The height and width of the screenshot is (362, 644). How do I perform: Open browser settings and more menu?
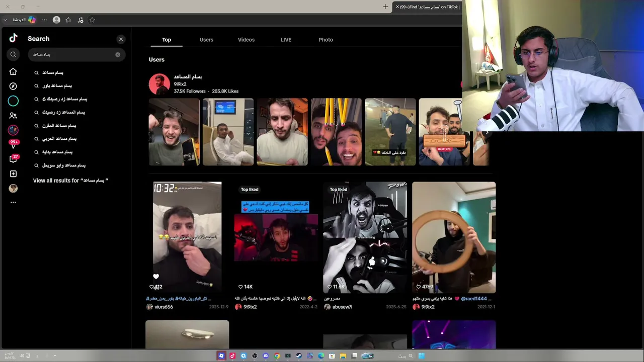44,20
